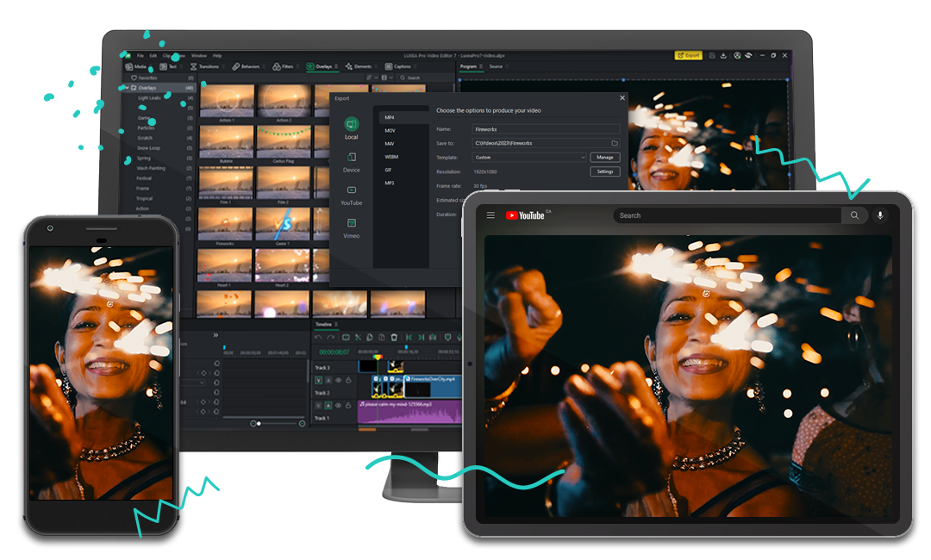The image size is (931, 560).
Task: Click the Manage button beside Template
Action: tap(605, 158)
